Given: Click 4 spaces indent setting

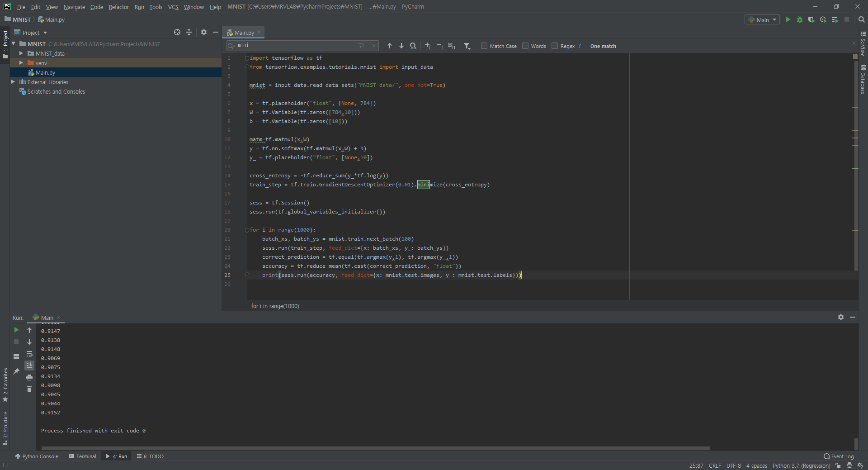Looking at the screenshot, I should 756,465.
